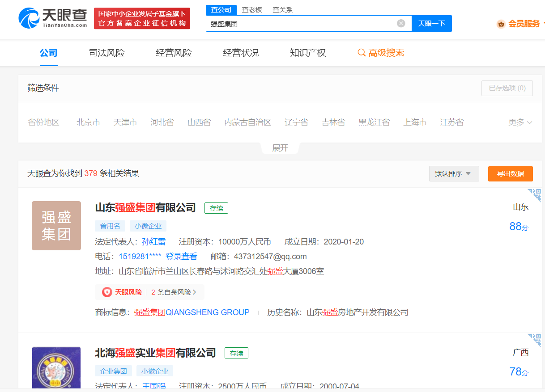Filter by 天津市

click(125, 122)
